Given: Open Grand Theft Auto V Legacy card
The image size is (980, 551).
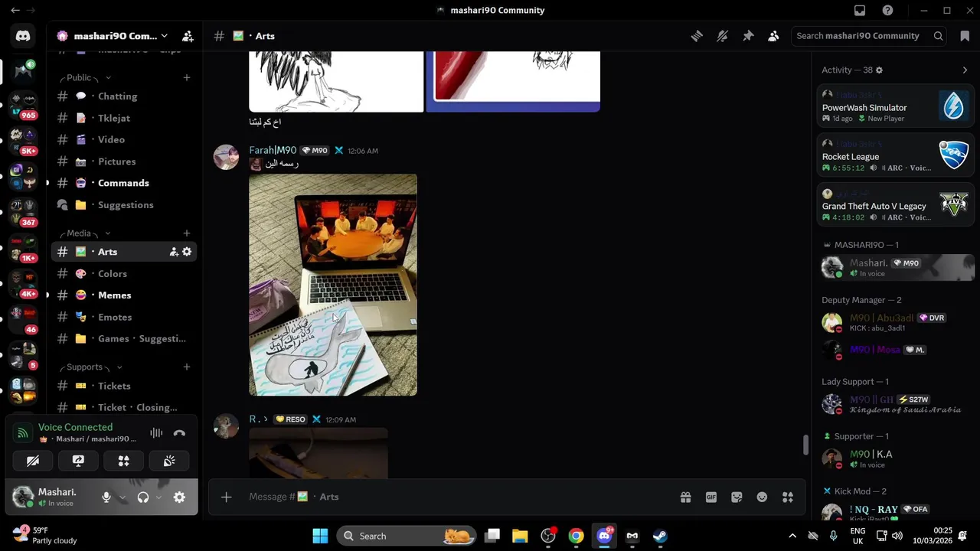Looking at the screenshot, I should 896,204.
